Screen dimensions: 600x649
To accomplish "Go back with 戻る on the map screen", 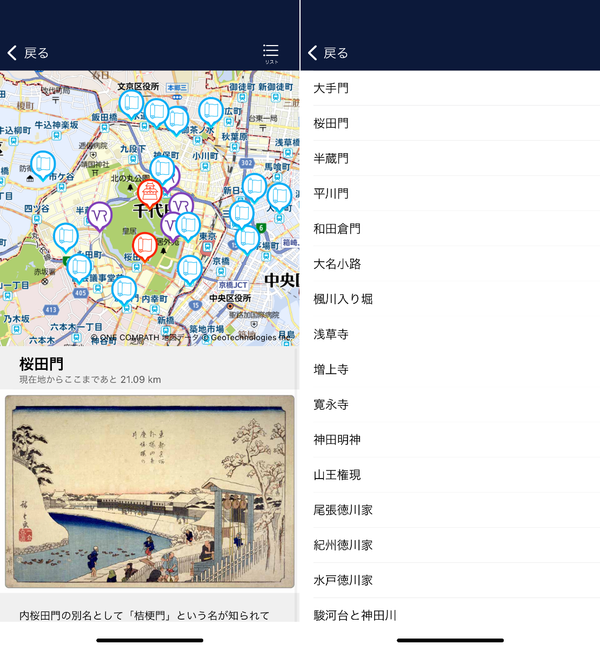I will (x=28, y=53).
